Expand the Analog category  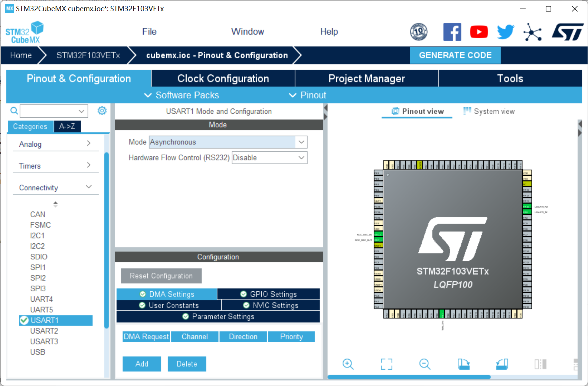click(x=55, y=144)
